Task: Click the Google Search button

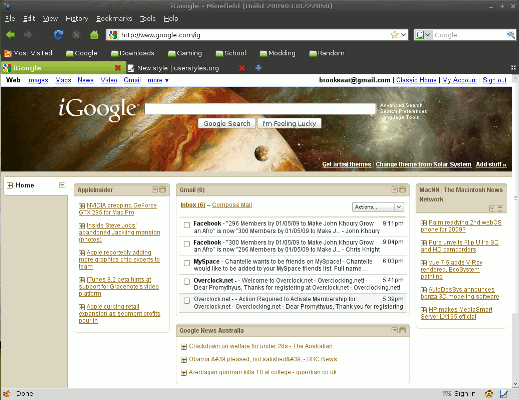Action: click(227, 123)
